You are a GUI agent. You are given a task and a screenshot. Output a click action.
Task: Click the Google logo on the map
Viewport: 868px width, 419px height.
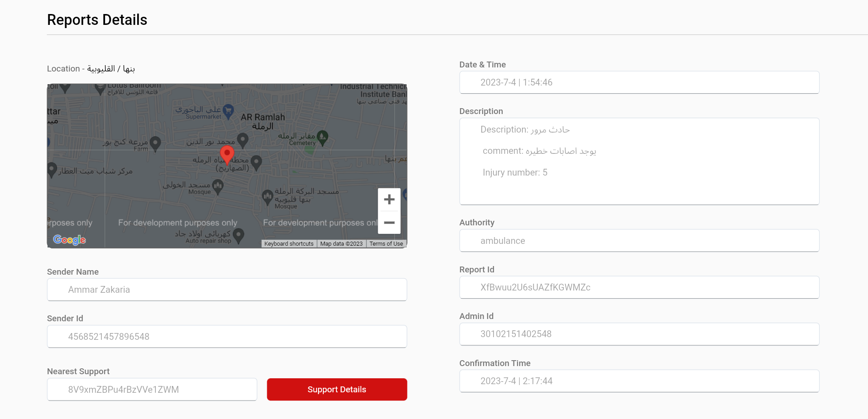point(69,240)
